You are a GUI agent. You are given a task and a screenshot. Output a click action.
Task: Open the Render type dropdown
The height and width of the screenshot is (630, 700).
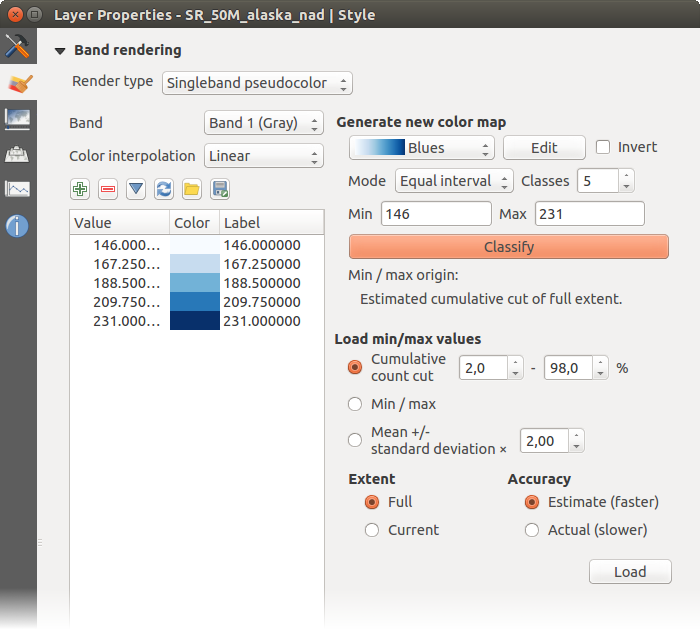point(257,82)
